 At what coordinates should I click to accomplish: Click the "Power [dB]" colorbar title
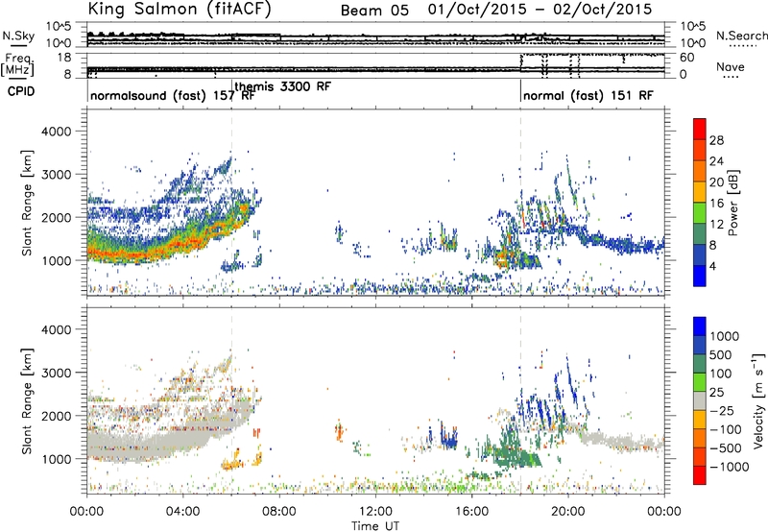coord(733,203)
